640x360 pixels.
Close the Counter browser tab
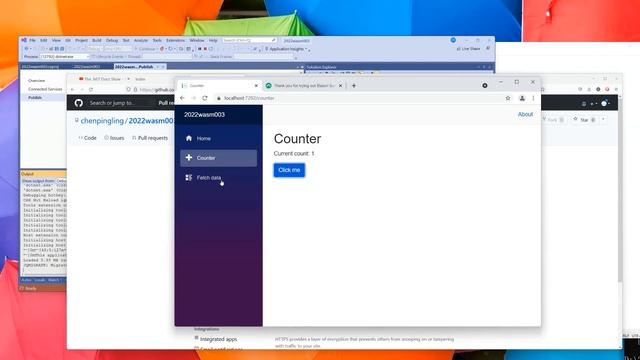point(256,86)
